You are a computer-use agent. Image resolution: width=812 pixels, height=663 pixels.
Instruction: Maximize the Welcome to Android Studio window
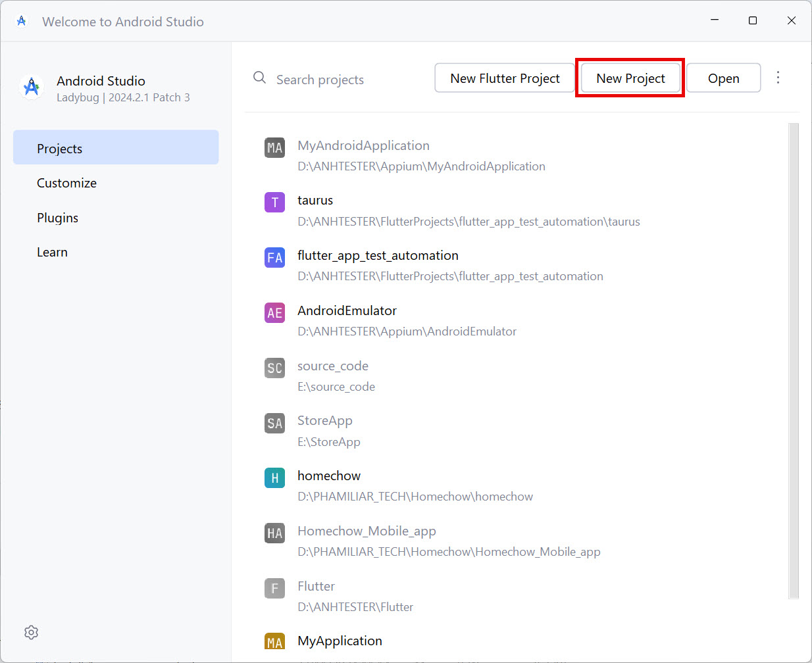click(753, 20)
